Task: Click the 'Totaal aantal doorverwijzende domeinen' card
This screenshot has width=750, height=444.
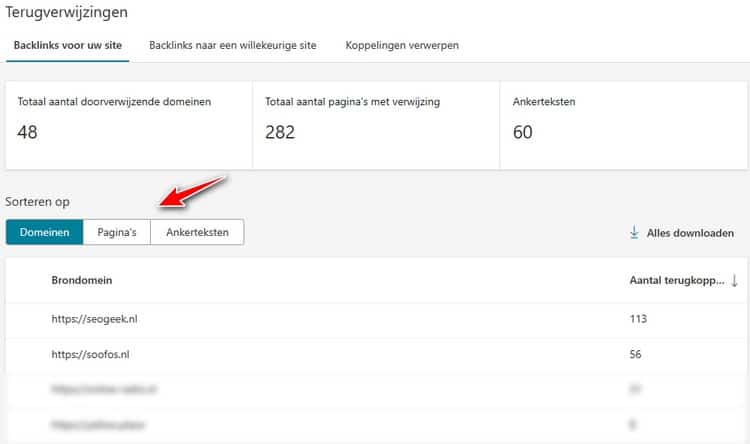Action: click(x=129, y=125)
